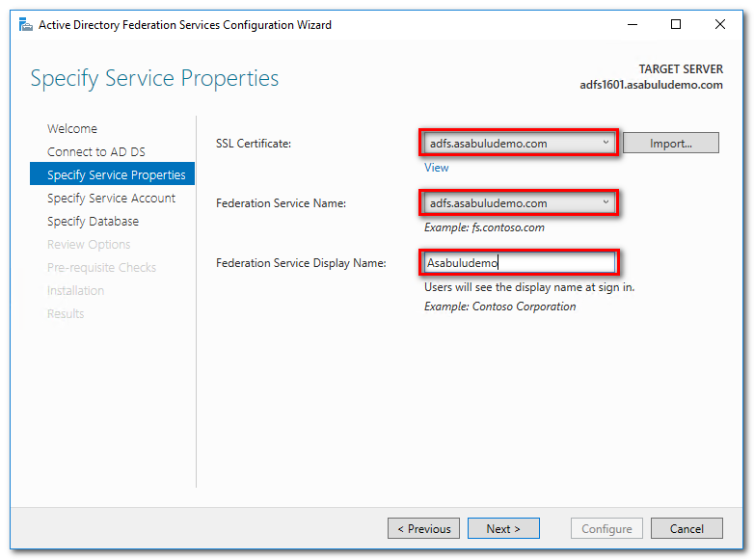Close the wizard window
Screen dimensions: 754x560
point(720,24)
